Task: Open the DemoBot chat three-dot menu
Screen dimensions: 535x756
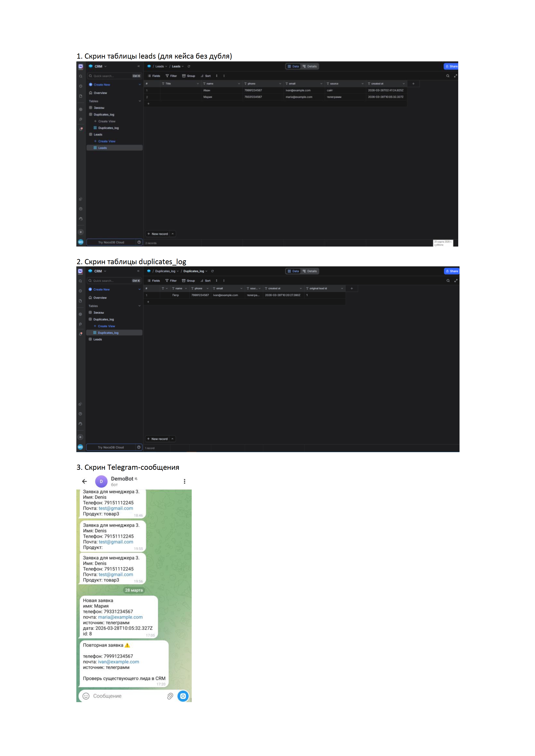Action: [x=185, y=481]
